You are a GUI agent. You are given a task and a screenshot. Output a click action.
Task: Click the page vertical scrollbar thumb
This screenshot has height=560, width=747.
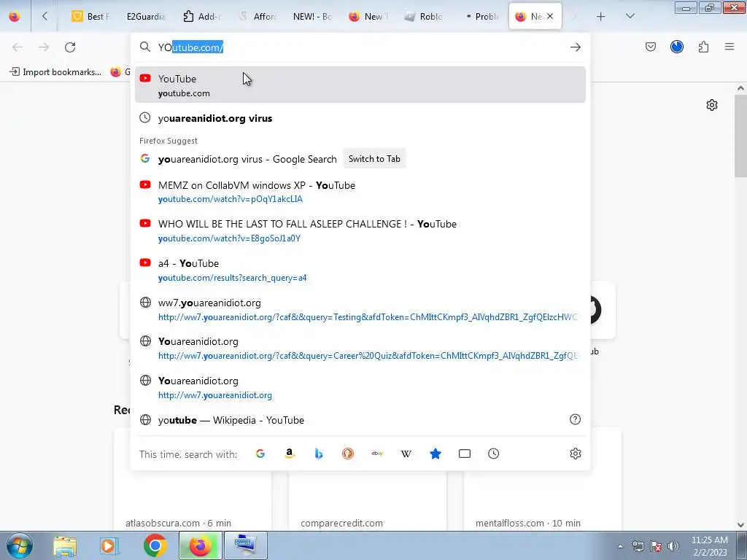740,136
